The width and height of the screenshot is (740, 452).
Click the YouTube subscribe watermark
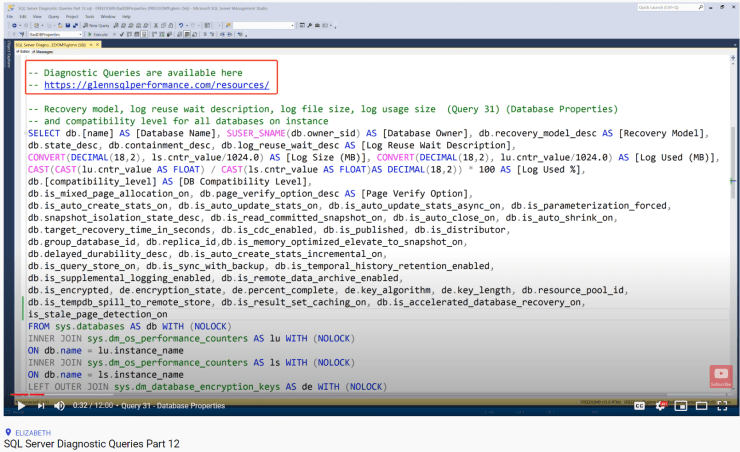(x=721, y=377)
